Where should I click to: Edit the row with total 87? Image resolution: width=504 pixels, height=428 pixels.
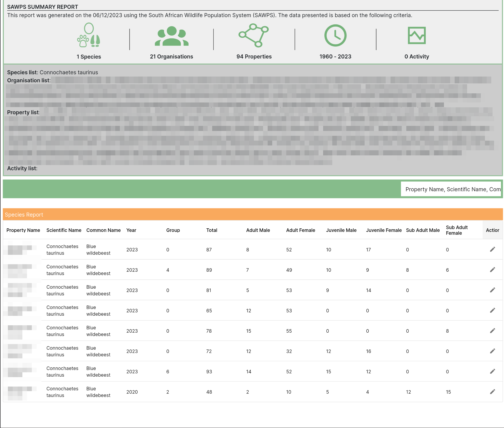click(x=493, y=249)
